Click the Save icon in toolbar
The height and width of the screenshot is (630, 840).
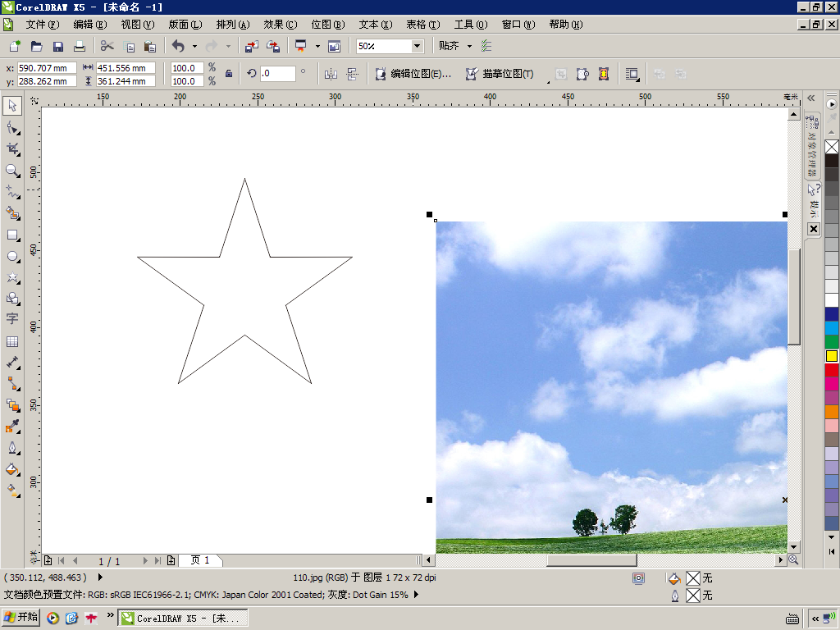(58, 47)
